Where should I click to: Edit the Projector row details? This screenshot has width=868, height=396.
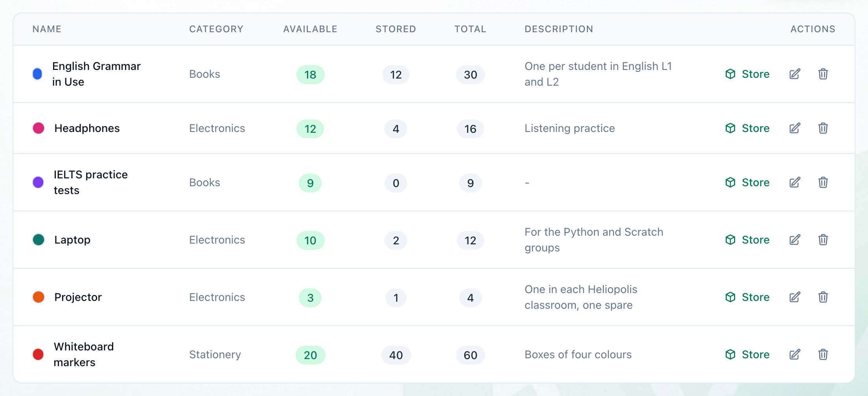point(794,297)
